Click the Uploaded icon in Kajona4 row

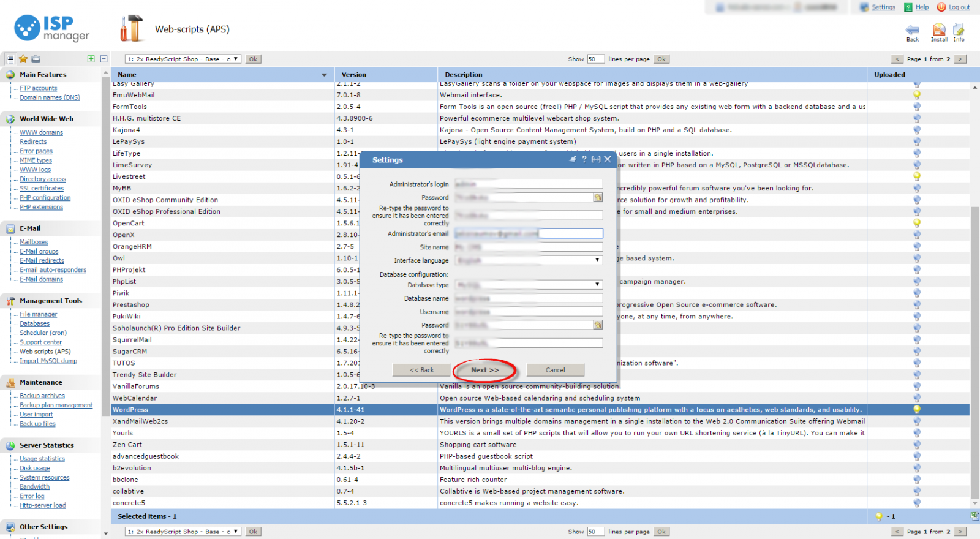tap(917, 130)
